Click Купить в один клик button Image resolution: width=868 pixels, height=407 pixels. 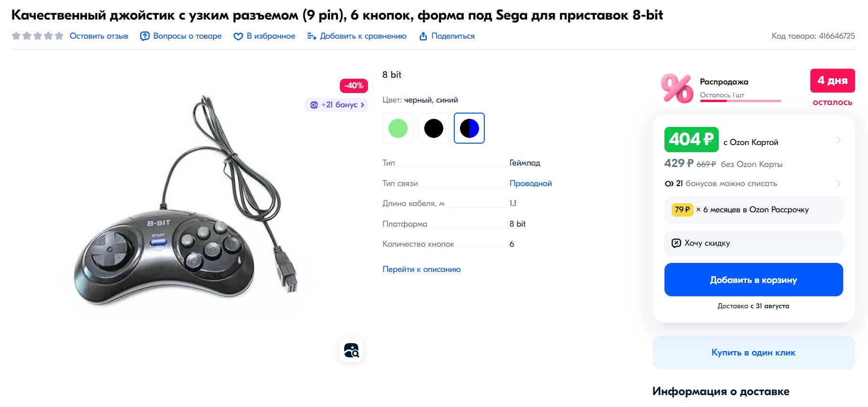(754, 353)
